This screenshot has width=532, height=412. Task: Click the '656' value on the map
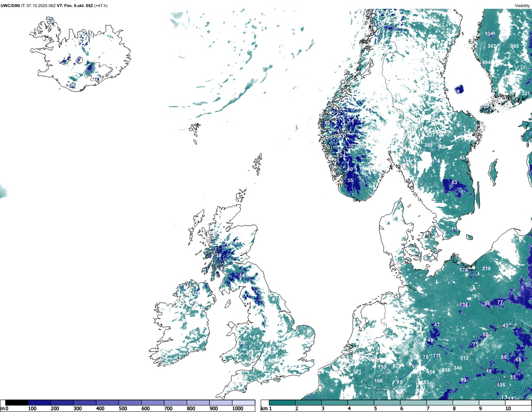click(x=446, y=370)
